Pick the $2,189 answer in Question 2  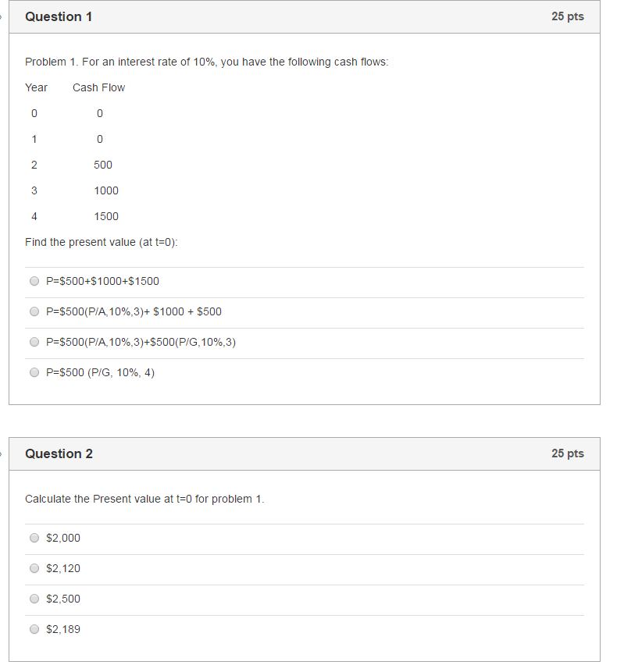click(34, 629)
